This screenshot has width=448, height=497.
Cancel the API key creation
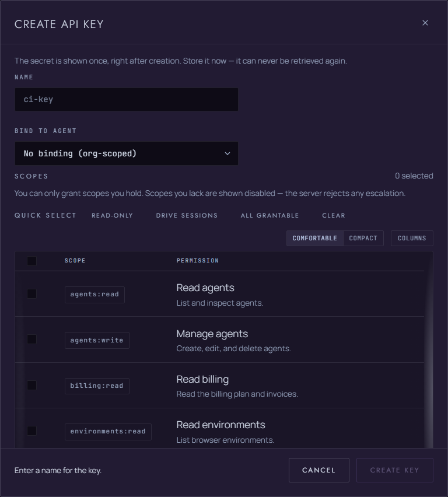point(318,470)
